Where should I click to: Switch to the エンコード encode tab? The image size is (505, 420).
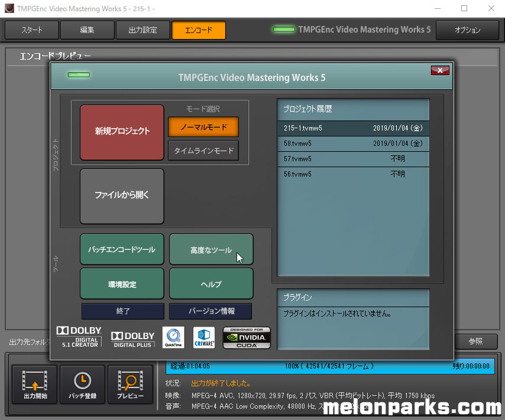pos(199,30)
